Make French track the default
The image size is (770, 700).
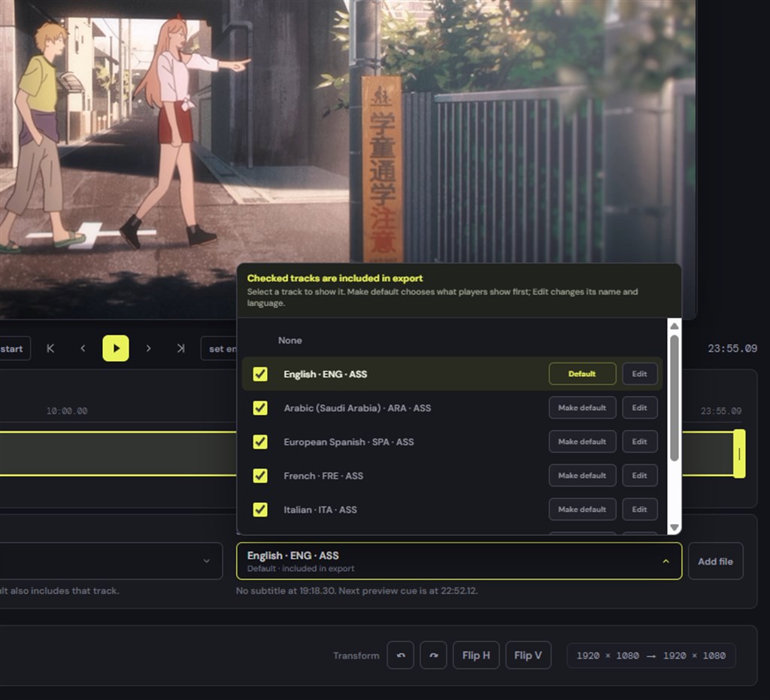[x=583, y=476]
